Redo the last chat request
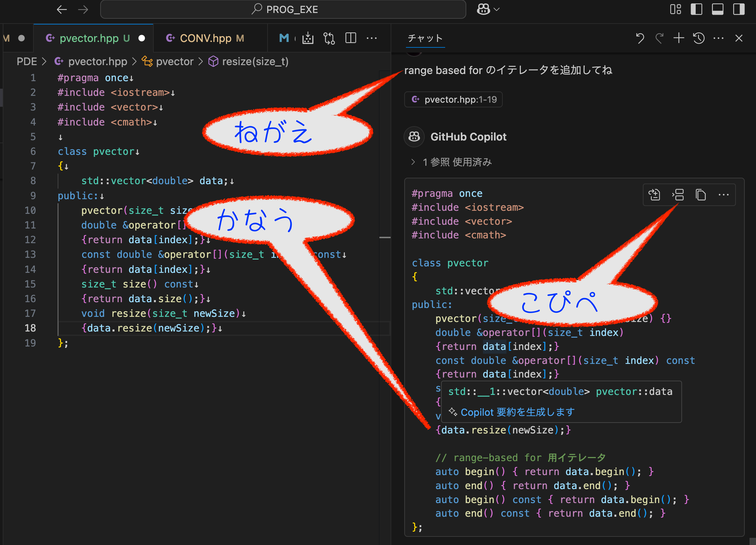756x545 pixels. coord(659,38)
